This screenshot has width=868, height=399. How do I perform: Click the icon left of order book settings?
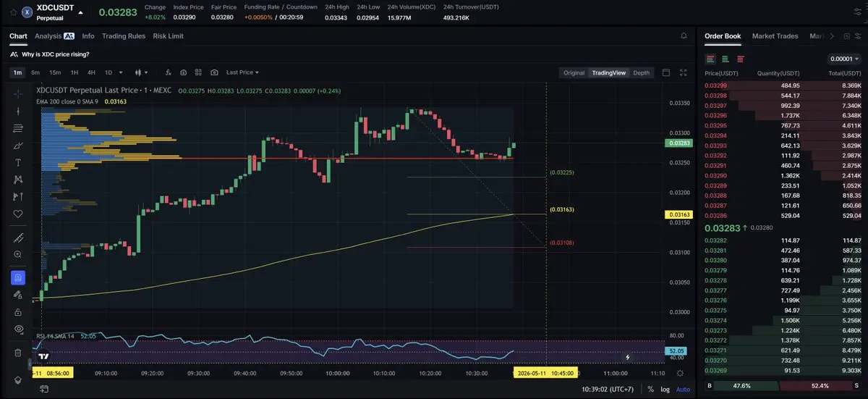[x=846, y=35]
